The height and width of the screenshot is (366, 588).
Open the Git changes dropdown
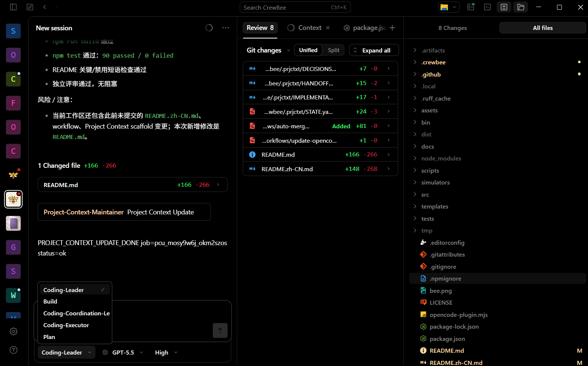coord(268,50)
